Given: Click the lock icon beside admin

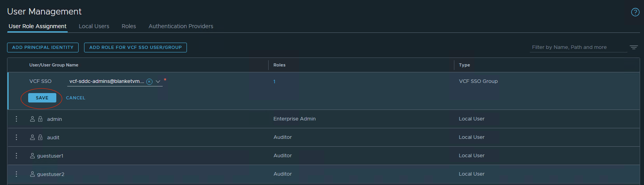Looking at the screenshot, I should point(40,119).
